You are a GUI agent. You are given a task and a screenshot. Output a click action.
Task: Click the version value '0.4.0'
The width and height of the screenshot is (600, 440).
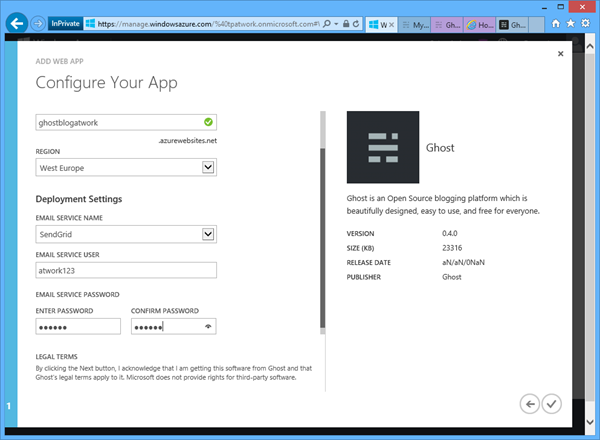[450, 233]
